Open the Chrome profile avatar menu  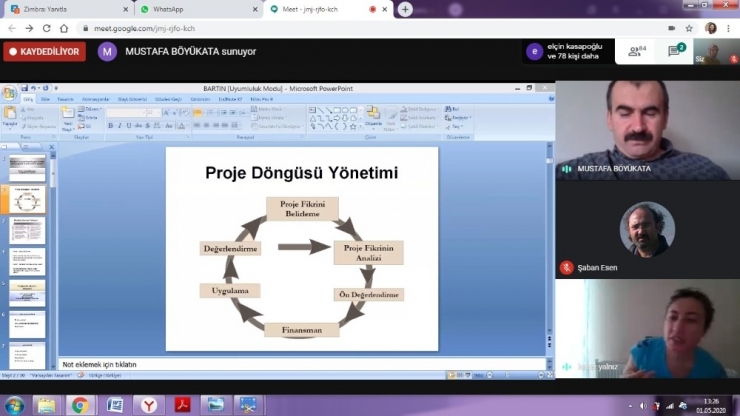711,28
